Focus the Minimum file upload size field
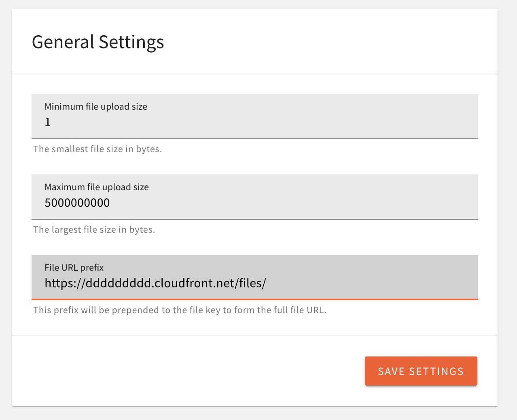This screenshot has width=517, height=420. (x=255, y=121)
